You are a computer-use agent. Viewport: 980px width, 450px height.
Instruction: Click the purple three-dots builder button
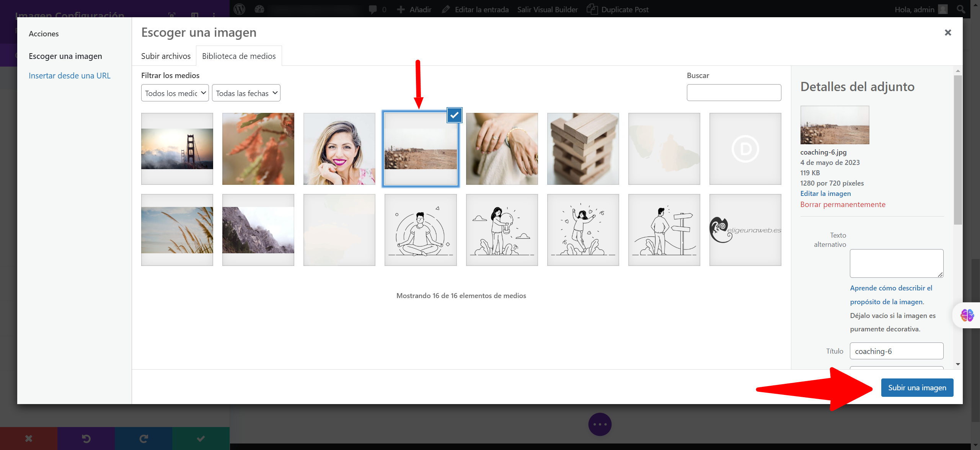coord(600,424)
